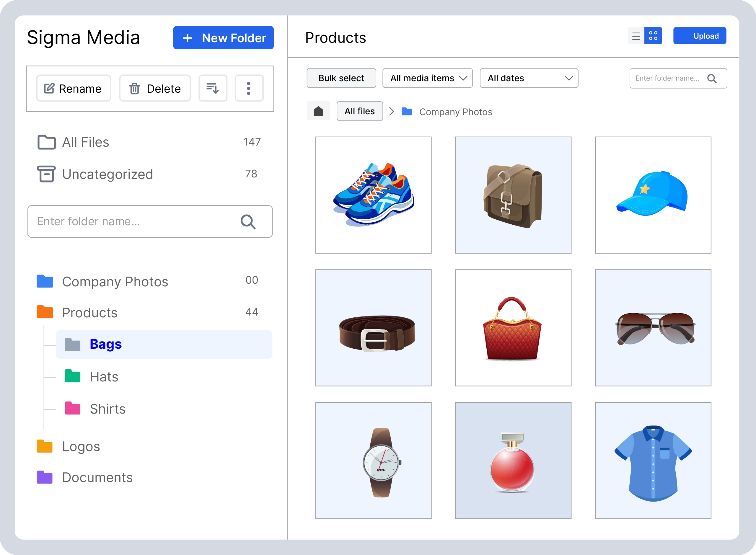
Task: Open Company Photos from breadcrumb
Action: 455,112
